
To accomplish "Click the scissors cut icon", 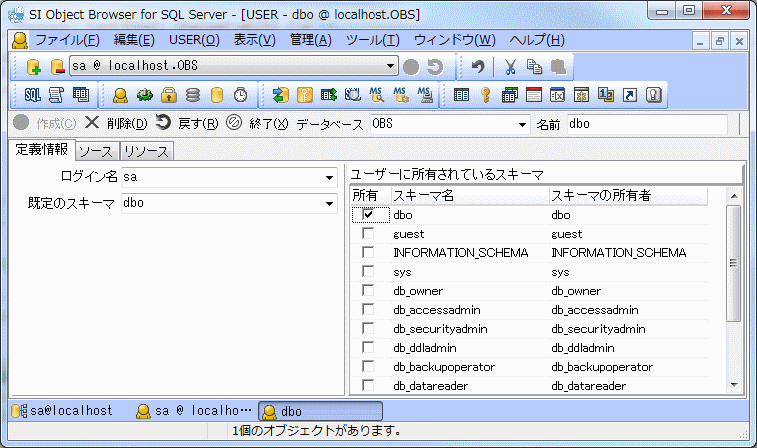I will click(509, 67).
